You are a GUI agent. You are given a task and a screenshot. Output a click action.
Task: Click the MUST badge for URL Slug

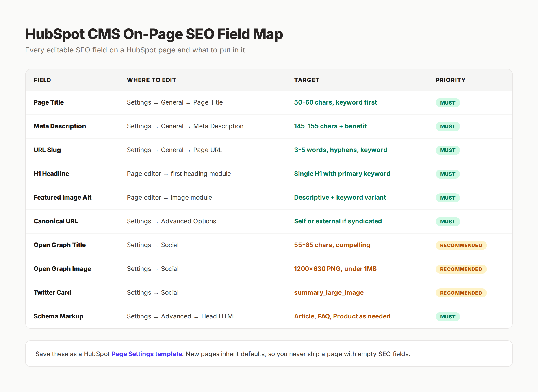point(448,150)
